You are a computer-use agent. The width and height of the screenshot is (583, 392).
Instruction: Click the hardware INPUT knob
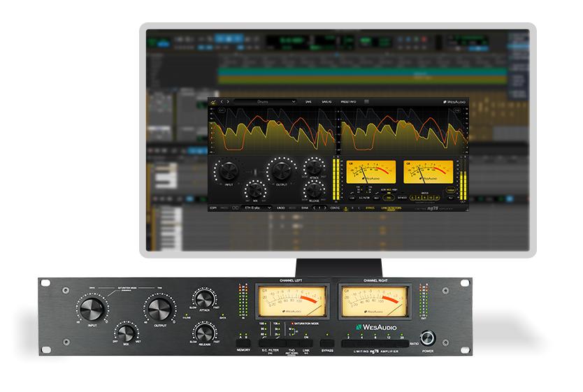[92, 308]
